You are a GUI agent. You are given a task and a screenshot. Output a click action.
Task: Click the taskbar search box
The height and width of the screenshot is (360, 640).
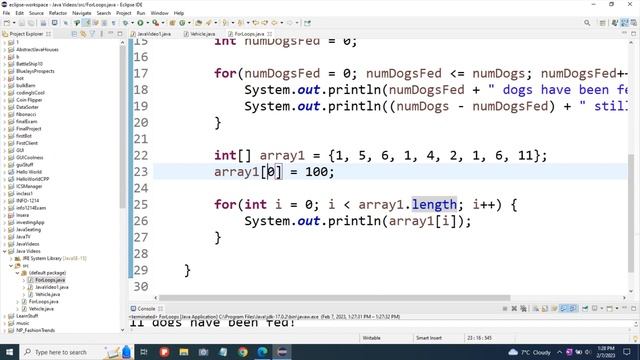pos(76,352)
